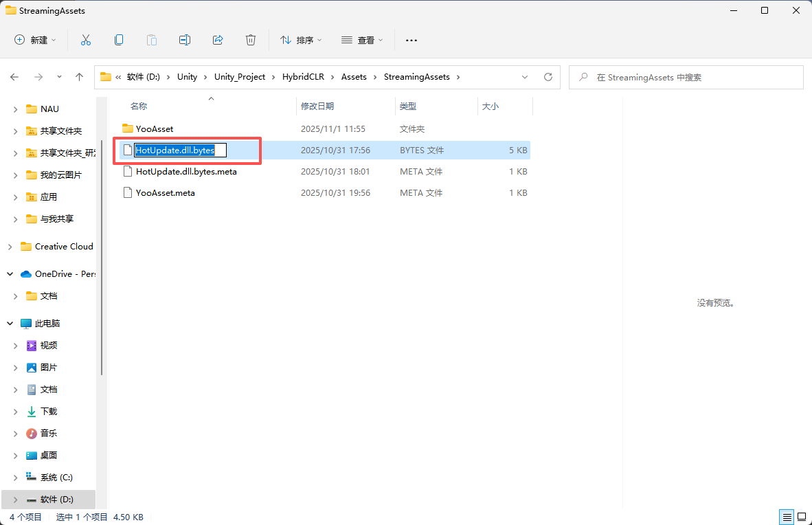Click 软件 (D:) in the breadcrumb path
812x525 pixels.
[x=144, y=77]
